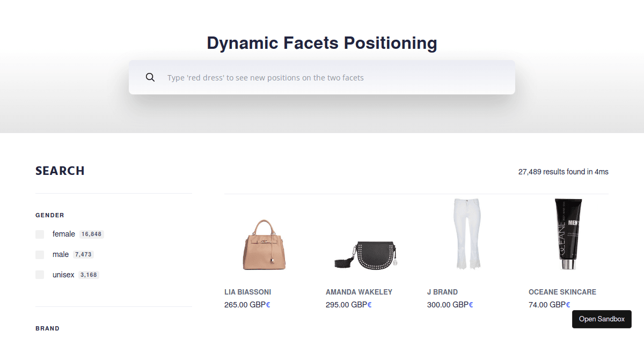Check the unisex gender checkbox
The width and height of the screenshot is (644, 338).
point(40,275)
